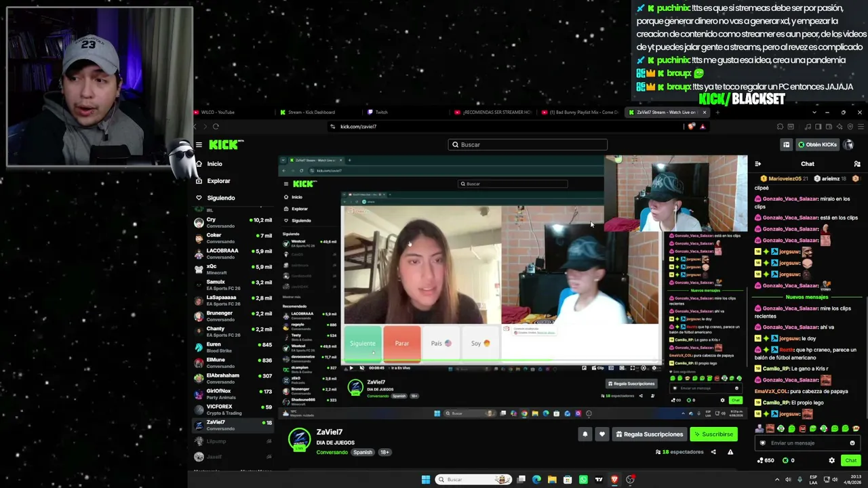Open the 650 channel points icon
868x488 pixels.
coord(760,461)
